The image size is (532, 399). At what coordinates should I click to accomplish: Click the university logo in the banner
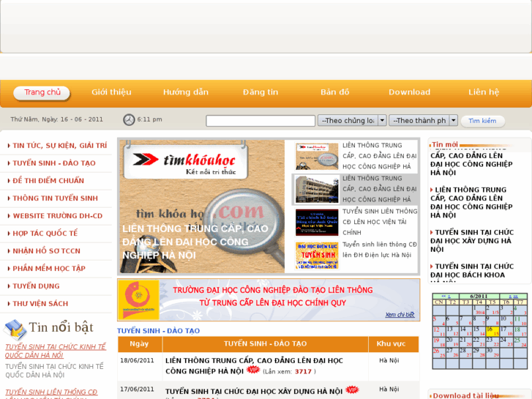[x=139, y=300]
